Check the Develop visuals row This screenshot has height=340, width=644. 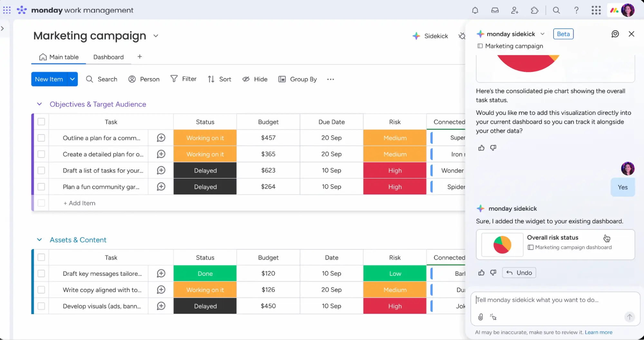pyautogui.click(x=41, y=306)
